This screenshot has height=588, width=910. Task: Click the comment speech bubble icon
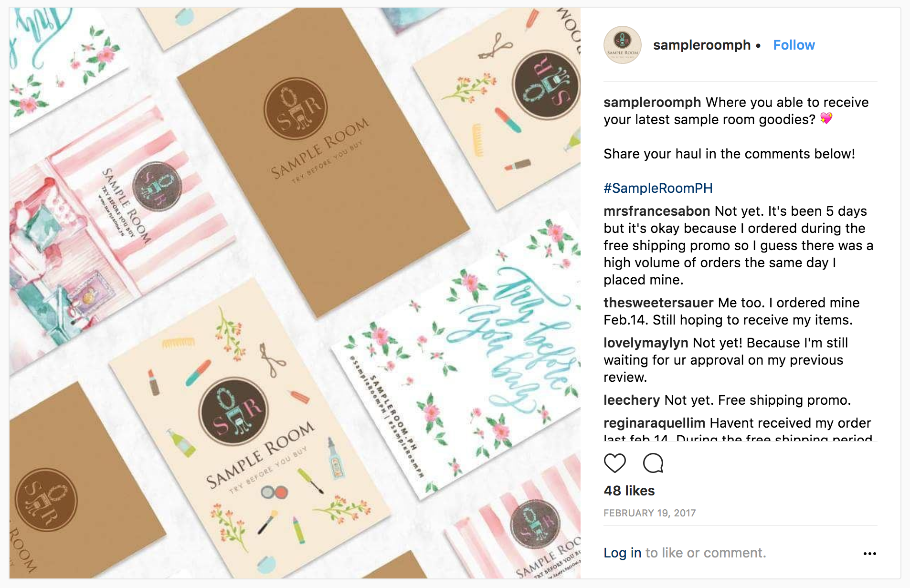click(x=653, y=463)
